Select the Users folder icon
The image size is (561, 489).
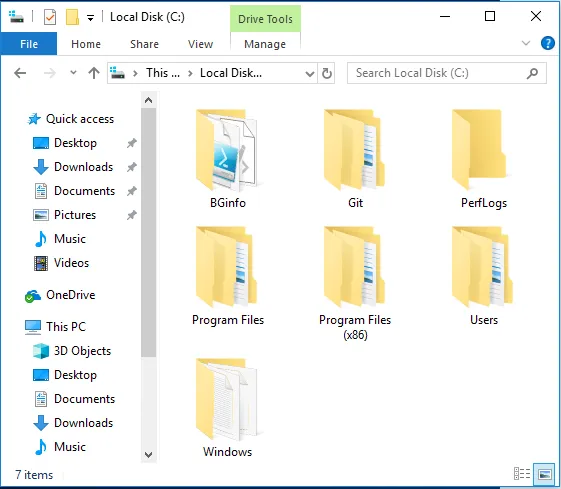pyautogui.click(x=483, y=266)
